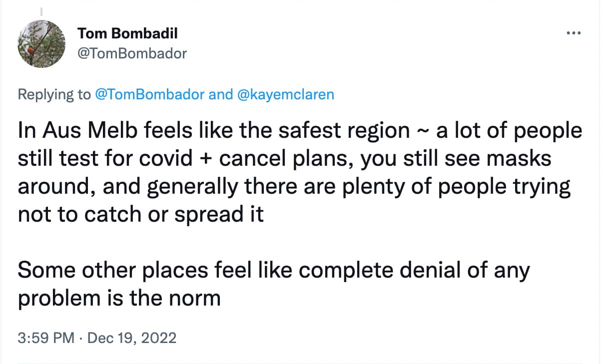This screenshot has height=364, width=601.
Task: Click the three-dot icon in the top-right corner
Action: click(x=574, y=32)
